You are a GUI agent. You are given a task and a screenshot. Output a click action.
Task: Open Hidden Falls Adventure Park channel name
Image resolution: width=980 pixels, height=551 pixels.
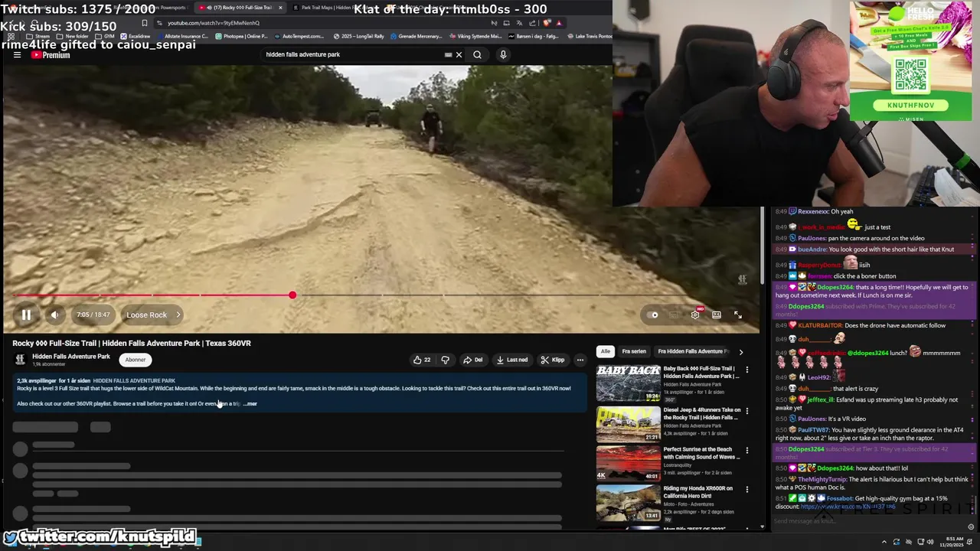click(x=71, y=357)
